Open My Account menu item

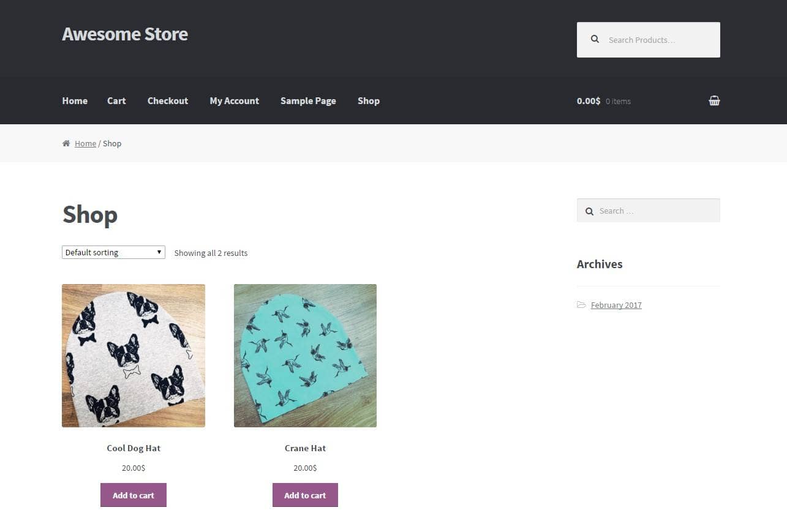click(235, 101)
